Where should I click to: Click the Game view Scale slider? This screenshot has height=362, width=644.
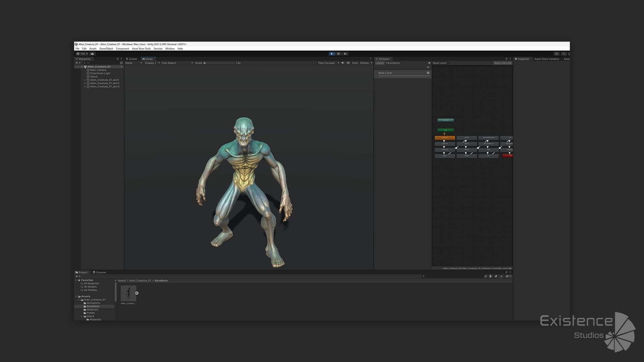pyautogui.click(x=219, y=63)
